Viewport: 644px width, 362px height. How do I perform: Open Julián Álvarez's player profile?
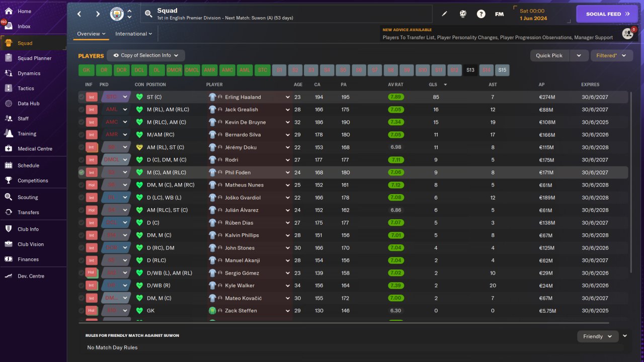click(x=242, y=210)
